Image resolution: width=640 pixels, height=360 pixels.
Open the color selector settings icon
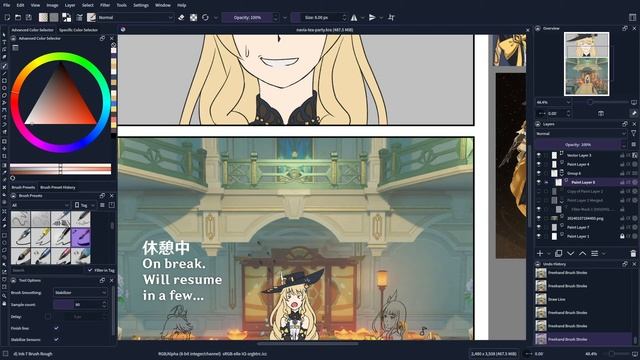15,48
